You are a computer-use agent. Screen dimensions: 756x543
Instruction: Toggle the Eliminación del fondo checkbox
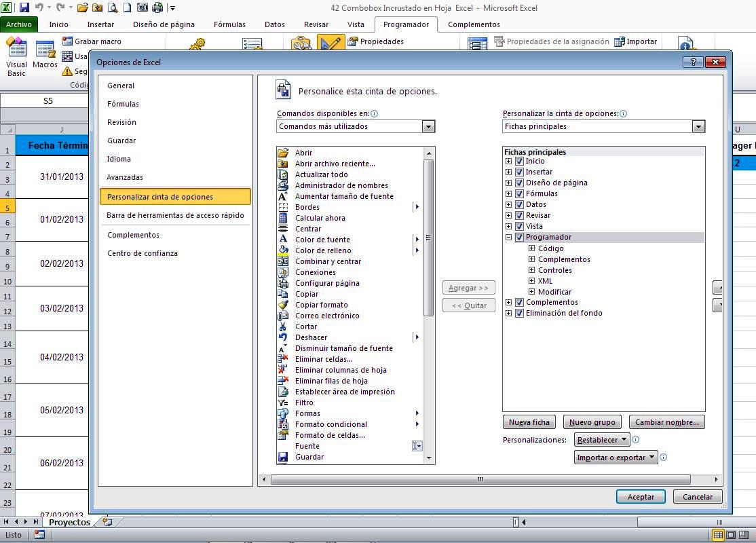pyautogui.click(x=519, y=313)
